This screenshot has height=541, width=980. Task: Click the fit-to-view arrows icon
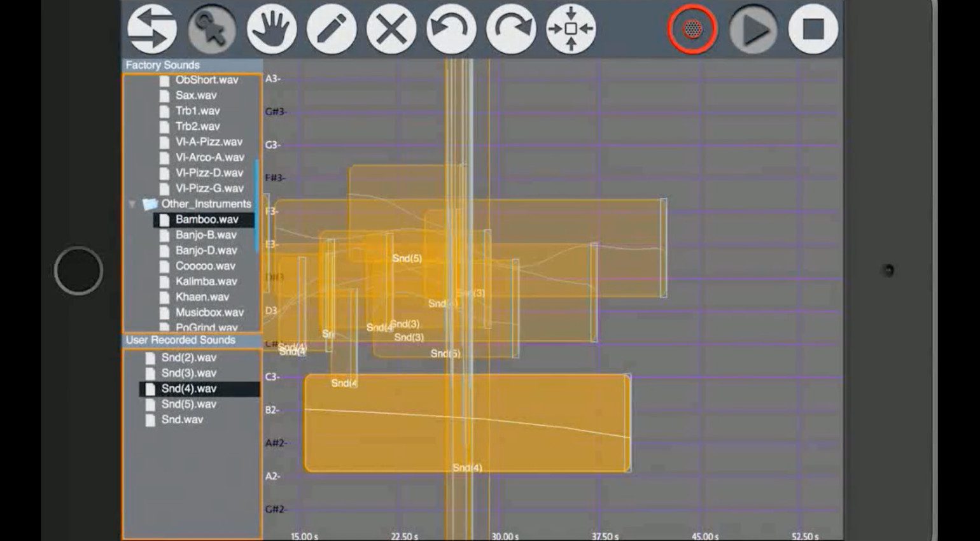click(571, 29)
